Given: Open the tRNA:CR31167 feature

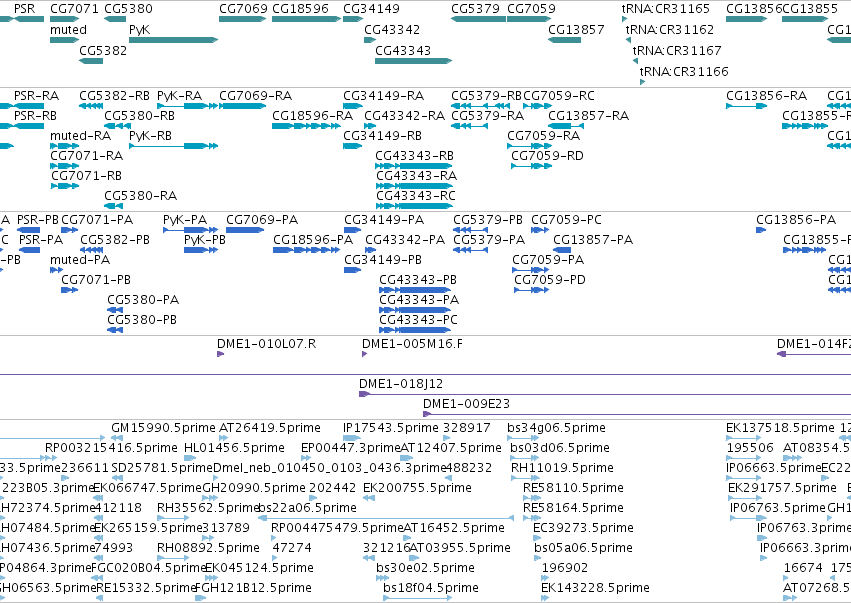Looking at the screenshot, I should 636,61.
